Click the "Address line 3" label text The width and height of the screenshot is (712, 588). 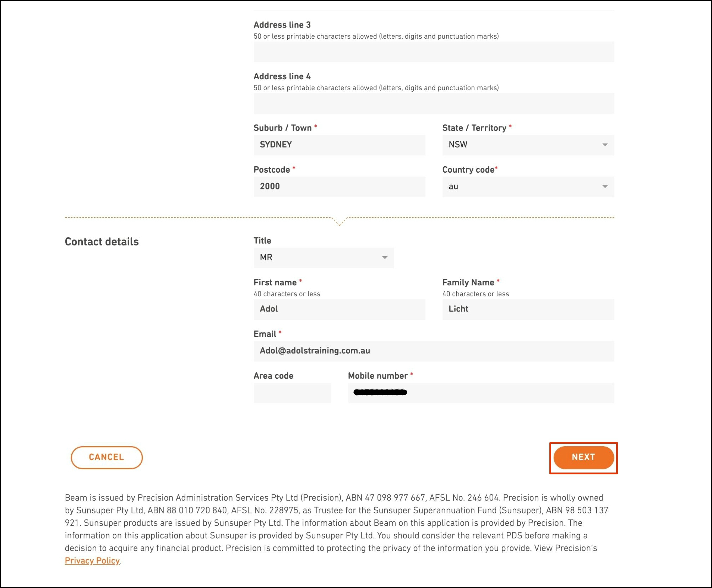click(x=282, y=25)
